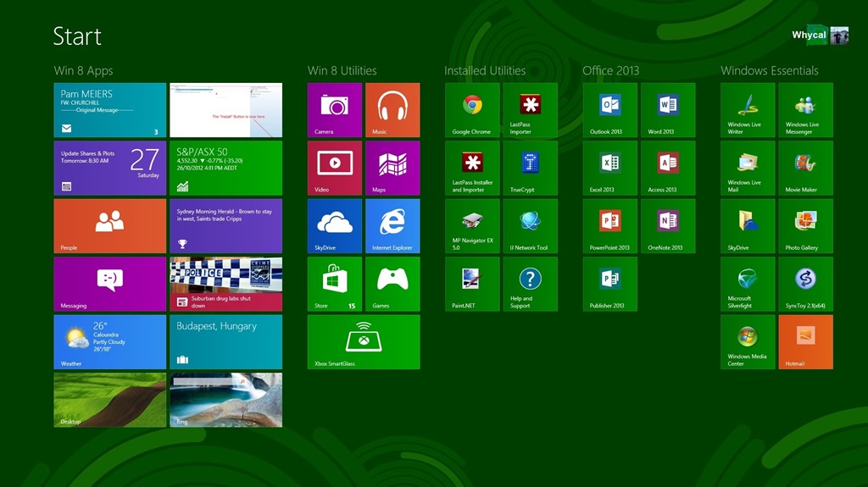
Task: Open Photo Gallery
Action: point(806,226)
